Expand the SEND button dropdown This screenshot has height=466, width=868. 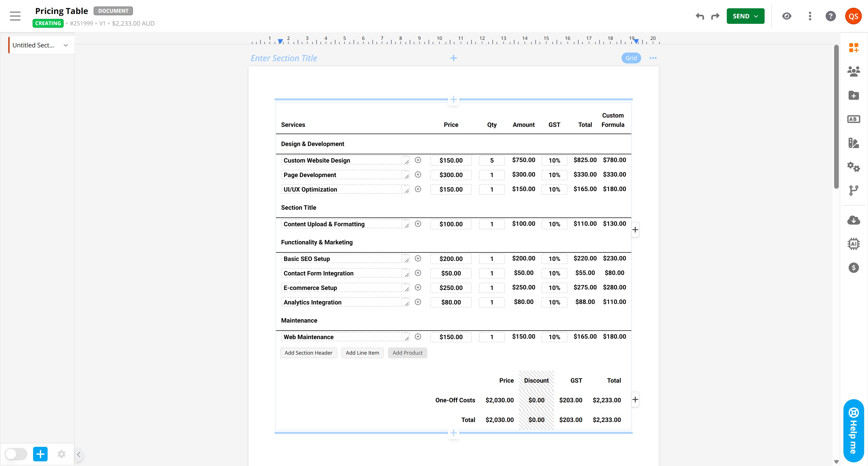point(756,16)
